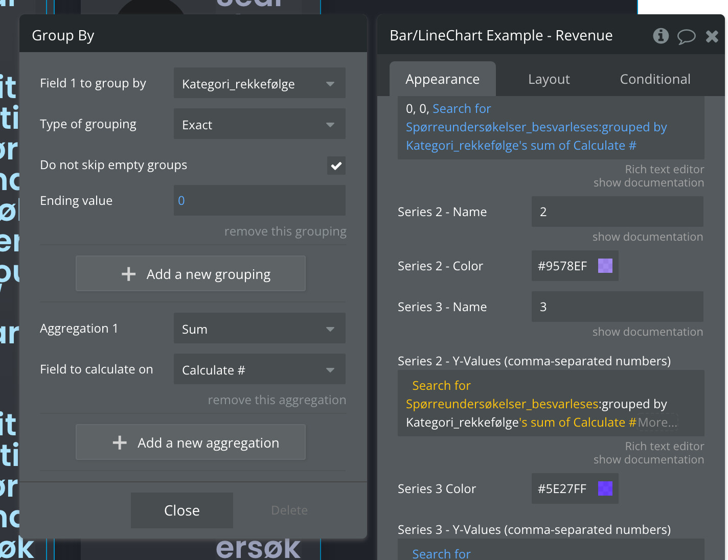Click the Series 2 - Name input field
Viewport: 728px width, 560px height.
click(617, 212)
